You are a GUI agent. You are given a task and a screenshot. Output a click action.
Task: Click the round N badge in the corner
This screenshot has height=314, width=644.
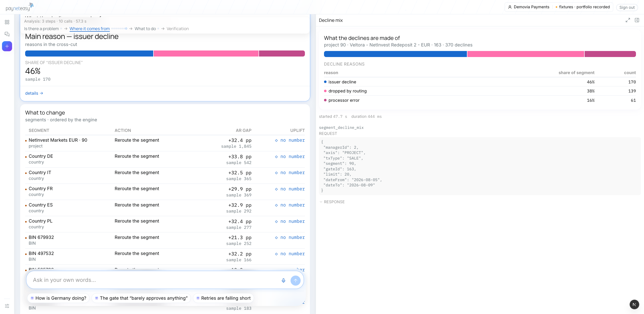click(634, 304)
